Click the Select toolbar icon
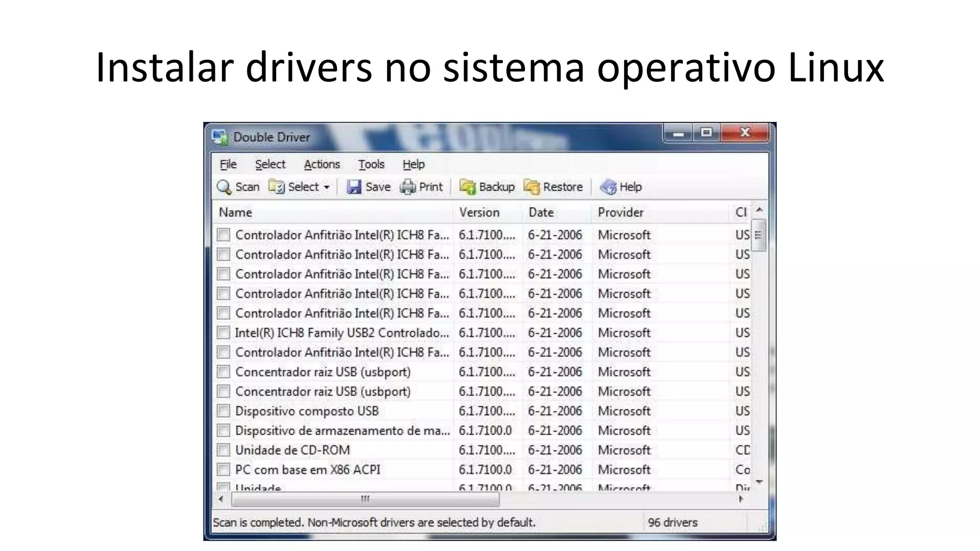 pos(277,187)
